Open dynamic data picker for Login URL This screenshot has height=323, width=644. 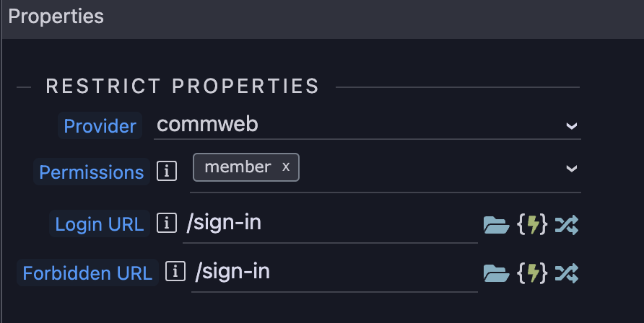coord(532,225)
